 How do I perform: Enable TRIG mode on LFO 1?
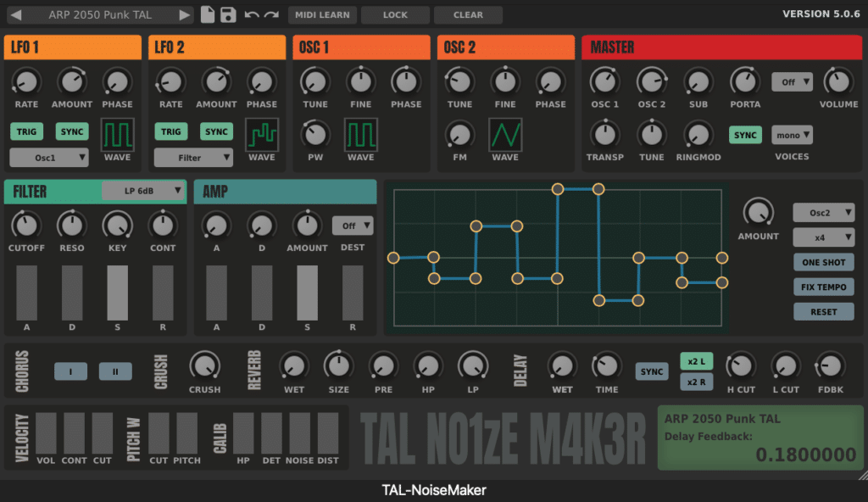26,131
